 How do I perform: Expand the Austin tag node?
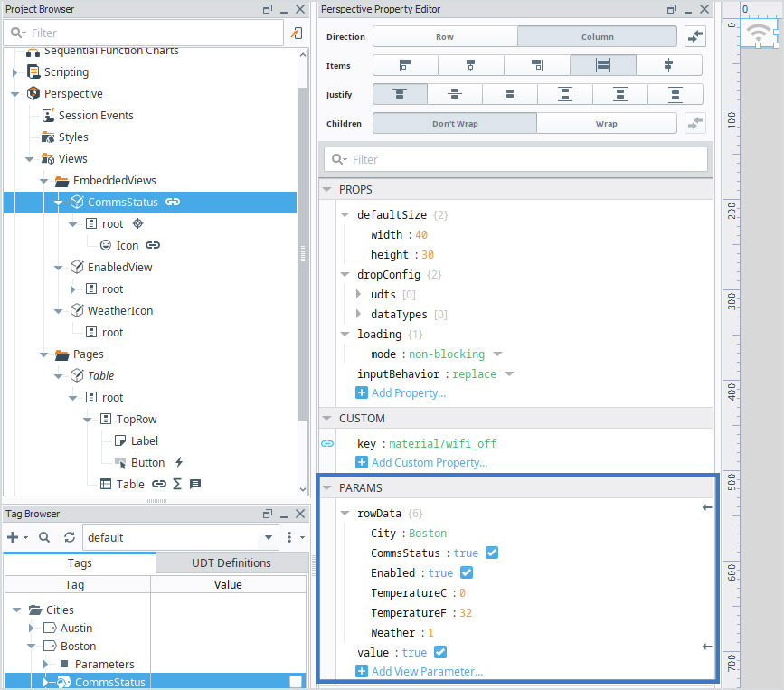click(32, 629)
